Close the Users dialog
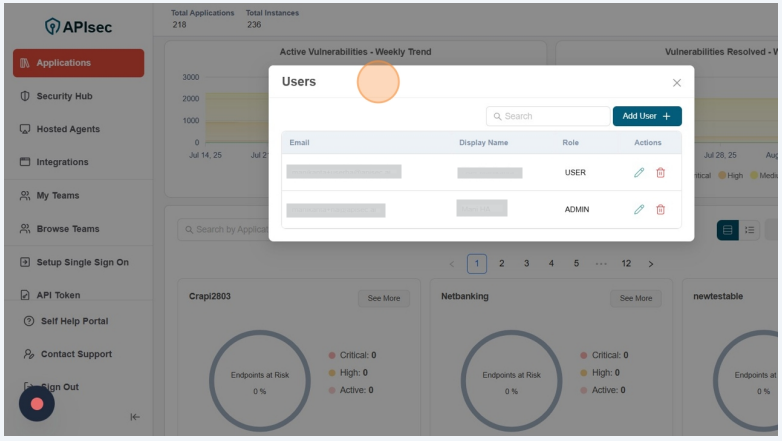 click(676, 83)
